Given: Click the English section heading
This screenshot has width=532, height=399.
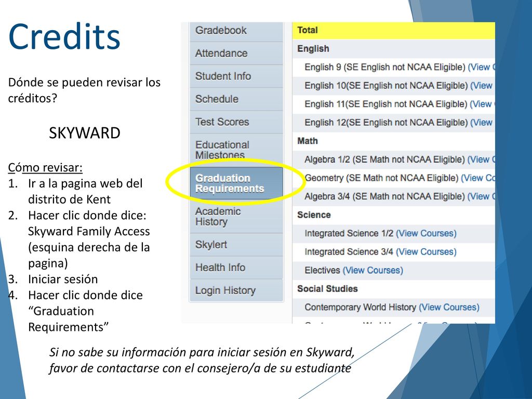Looking at the screenshot, I should tap(313, 49).
